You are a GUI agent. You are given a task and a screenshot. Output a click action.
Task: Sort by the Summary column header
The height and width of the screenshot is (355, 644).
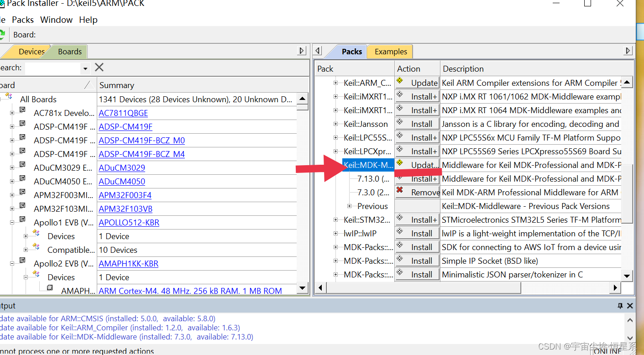[197, 85]
